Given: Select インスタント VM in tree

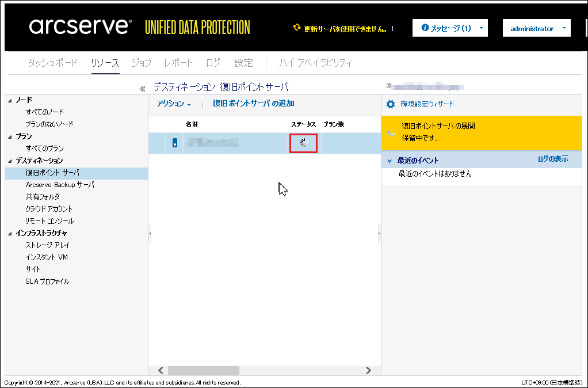Looking at the screenshot, I should [x=47, y=257].
